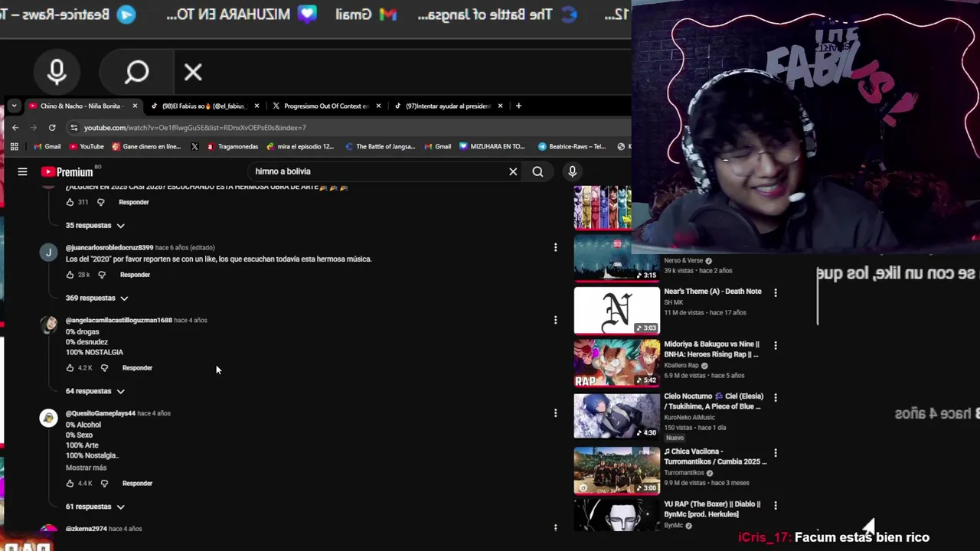Expand the 61 respuestas replies
Viewport: 980px width, 551px height.
point(95,507)
